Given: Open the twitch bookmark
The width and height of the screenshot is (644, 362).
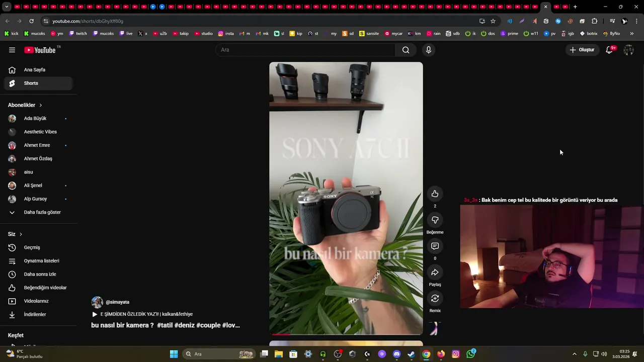Looking at the screenshot, I should coord(78,34).
